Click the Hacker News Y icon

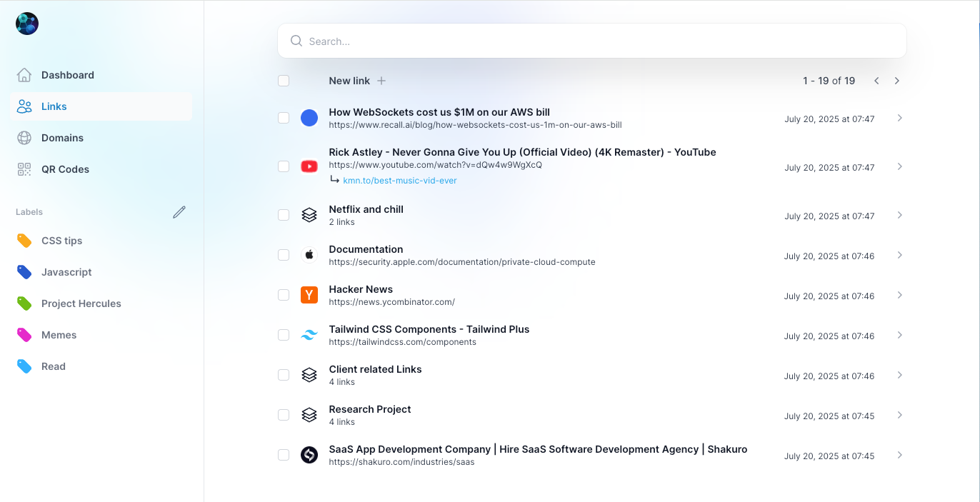click(x=309, y=294)
